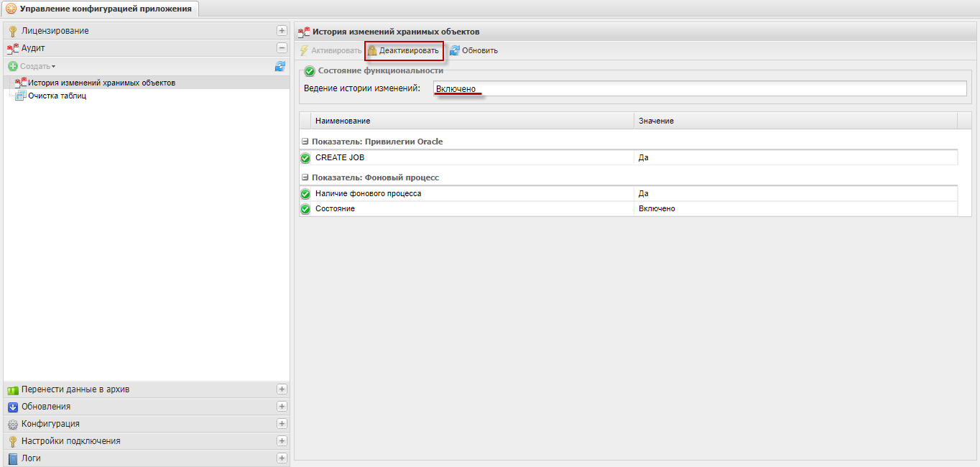
Task: Click the Активировать lightning button
Action: point(330,51)
